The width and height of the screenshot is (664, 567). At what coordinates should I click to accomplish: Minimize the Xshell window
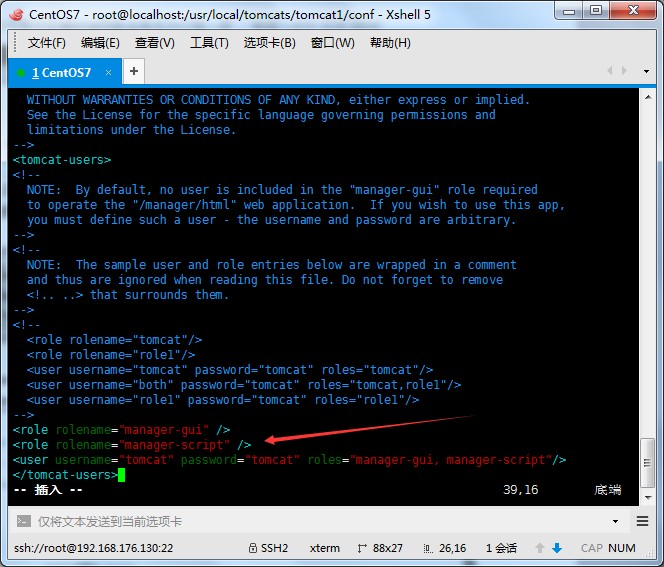(569, 10)
